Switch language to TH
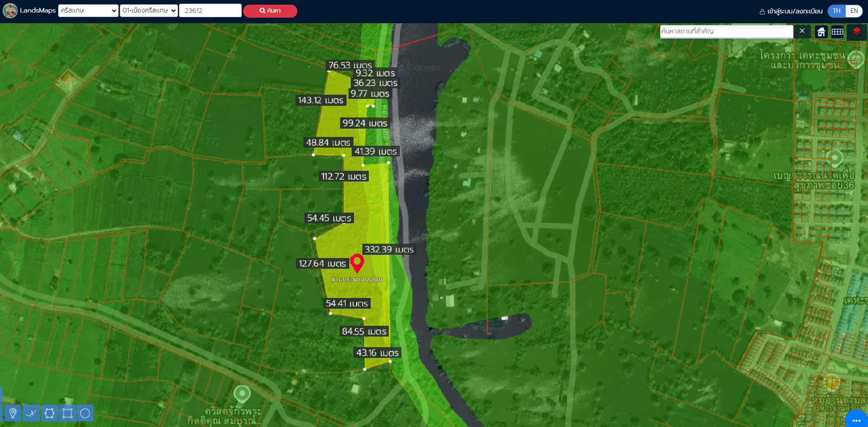 (836, 11)
